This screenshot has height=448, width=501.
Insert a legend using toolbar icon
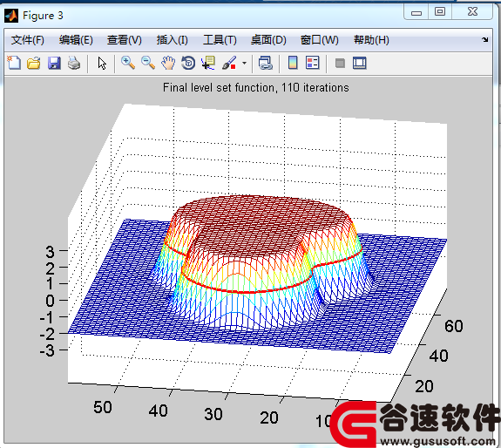click(x=313, y=63)
